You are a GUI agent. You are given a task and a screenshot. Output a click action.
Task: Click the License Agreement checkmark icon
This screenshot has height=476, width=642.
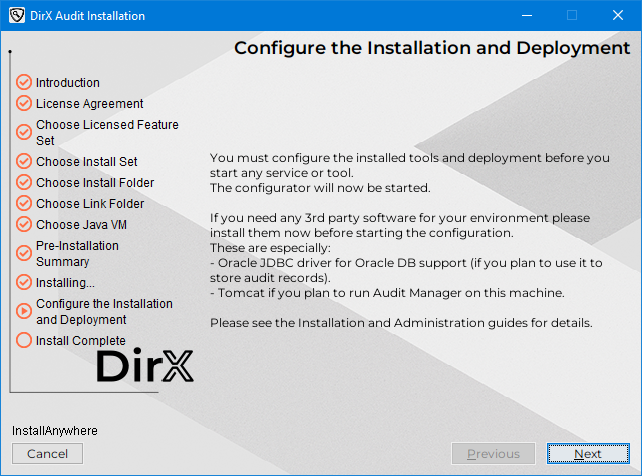point(24,103)
